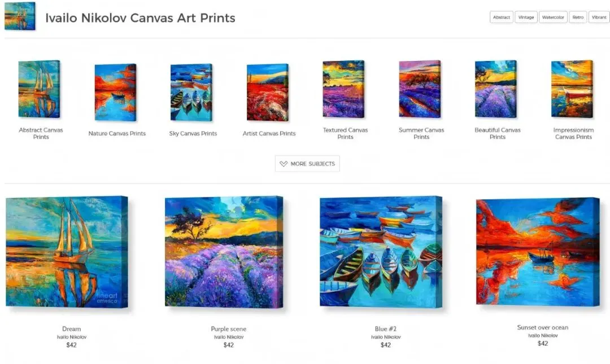610x364 pixels.
Task: Click the Abstract tag button
Action: 501,17
